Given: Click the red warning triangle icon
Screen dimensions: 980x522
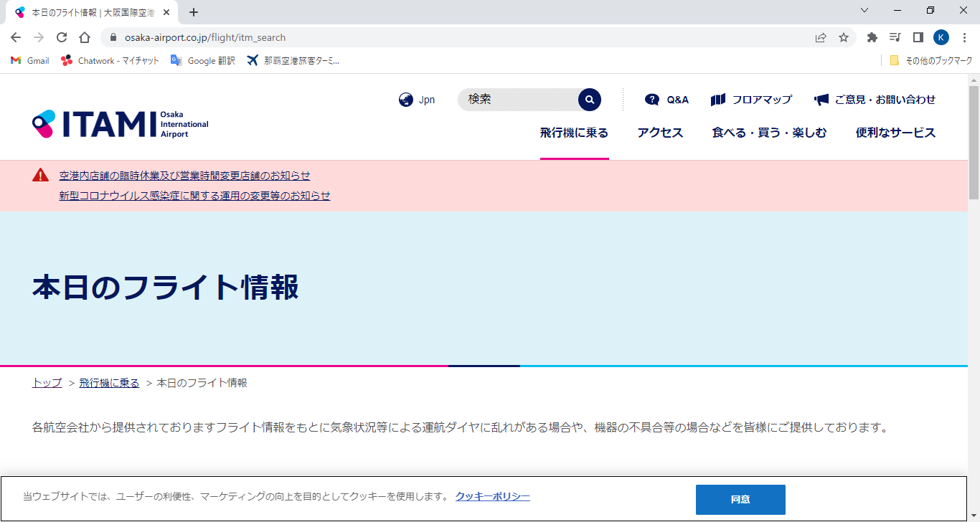Looking at the screenshot, I should (x=40, y=175).
